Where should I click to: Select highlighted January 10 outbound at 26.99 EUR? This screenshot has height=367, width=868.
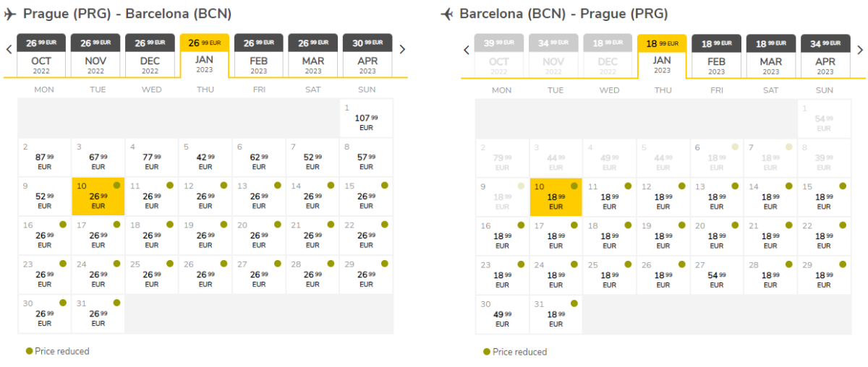(98, 197)
